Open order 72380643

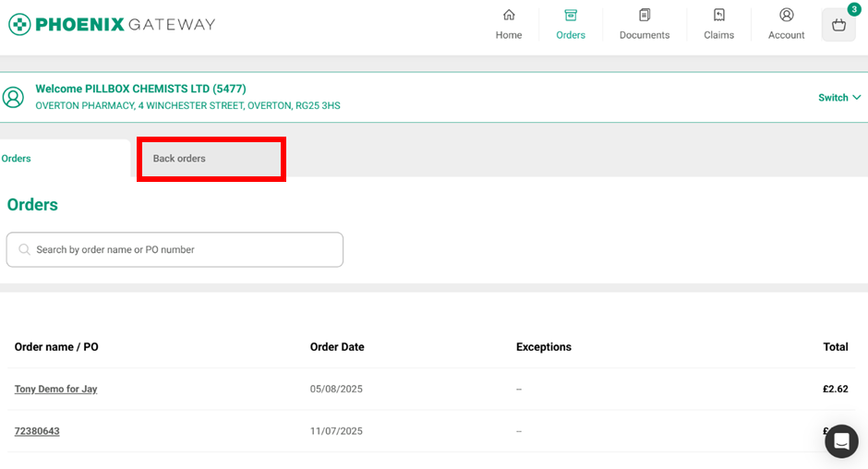[37, 431]
